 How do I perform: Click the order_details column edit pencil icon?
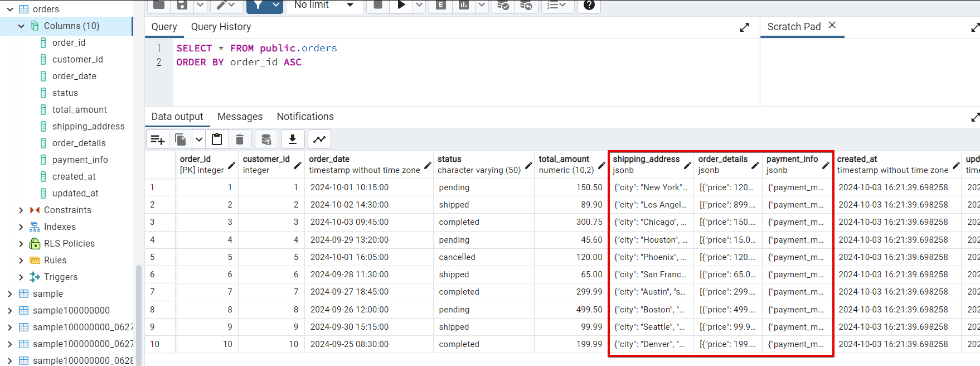click(x=755, y=165)
